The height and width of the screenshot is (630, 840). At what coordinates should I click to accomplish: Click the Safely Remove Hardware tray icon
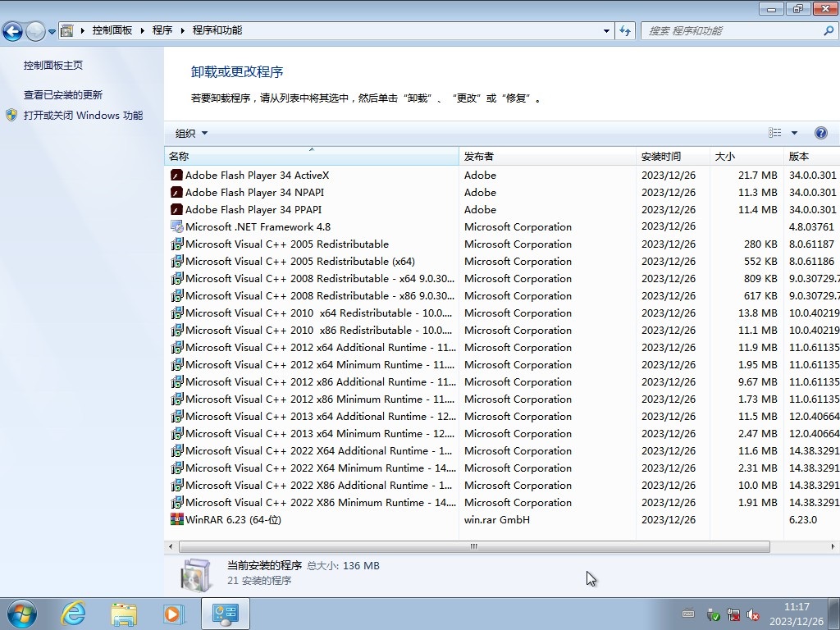point(714,614)
